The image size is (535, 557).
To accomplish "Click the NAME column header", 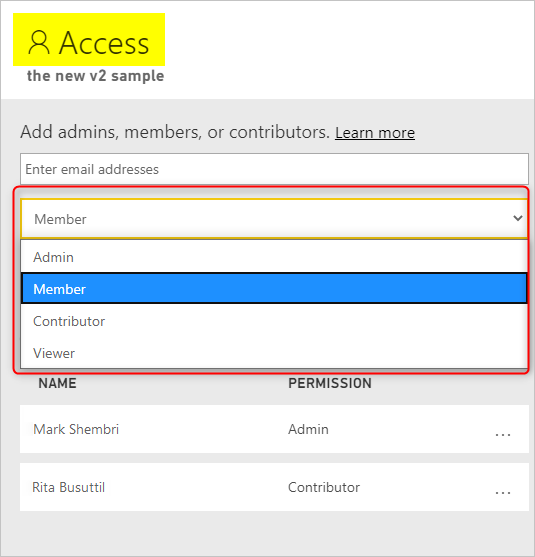I will click(x=57, y=383).
